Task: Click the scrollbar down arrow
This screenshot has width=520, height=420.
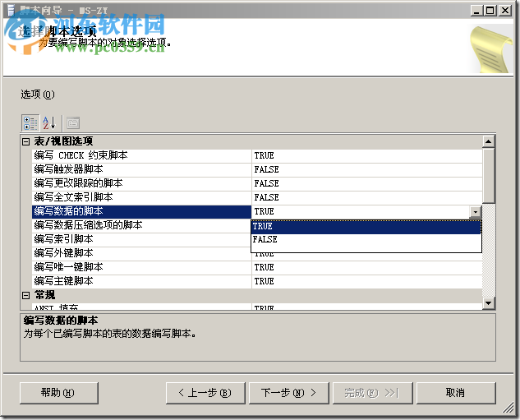Action: pos(489,302)
